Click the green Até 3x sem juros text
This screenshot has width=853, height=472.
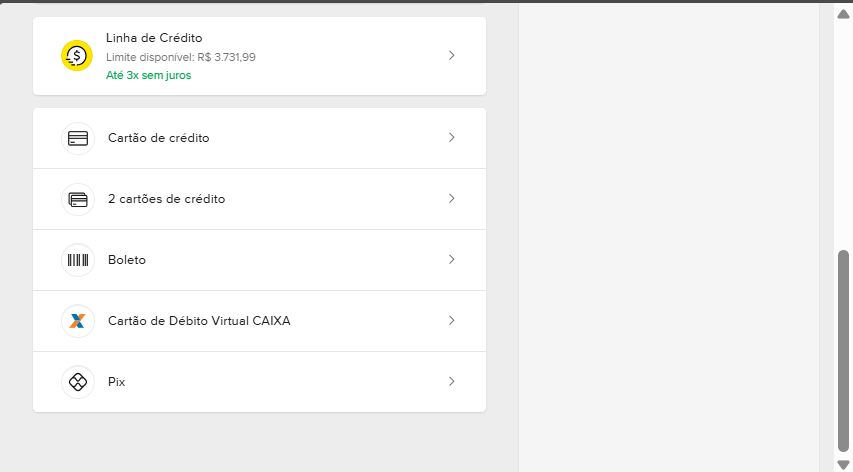pyautogui.click(x=148, y=75)
